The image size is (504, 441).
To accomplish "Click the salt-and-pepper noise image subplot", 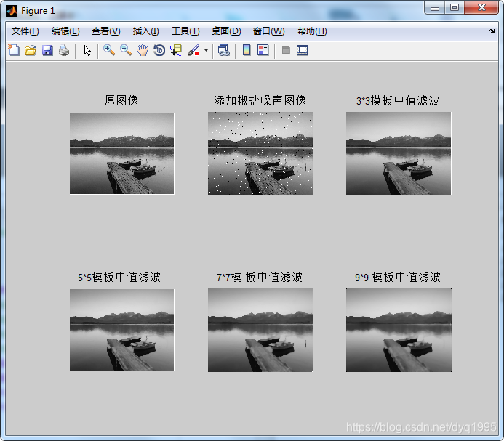I will point(260,153).
